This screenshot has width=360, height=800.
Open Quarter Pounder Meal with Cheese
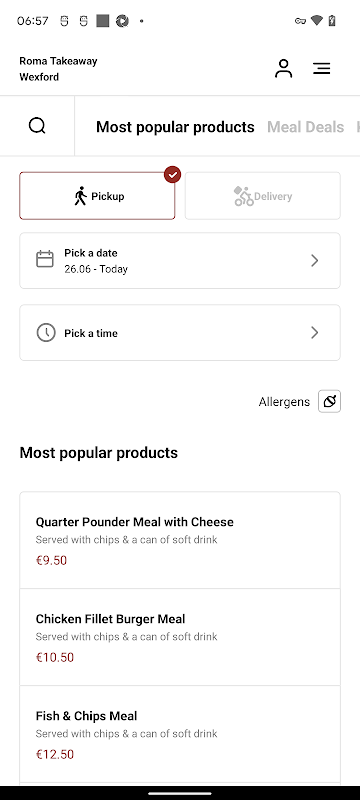180,540
